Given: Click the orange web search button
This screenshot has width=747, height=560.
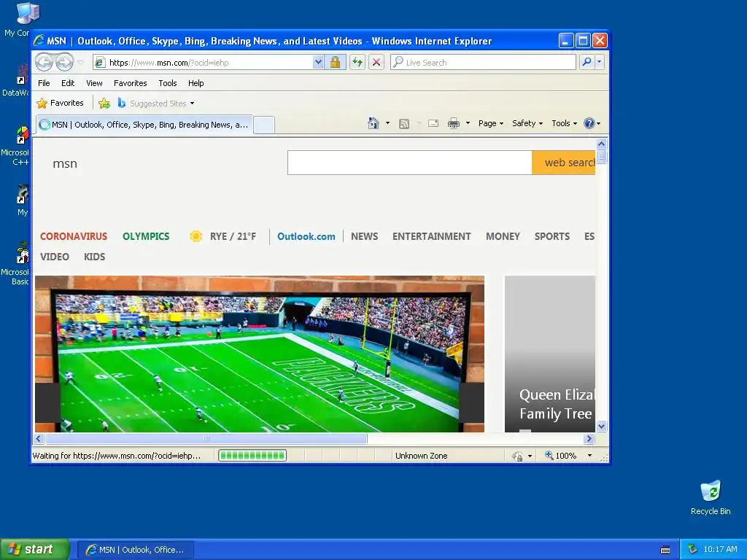Looking at the screenshot, I should coord(564,163).
